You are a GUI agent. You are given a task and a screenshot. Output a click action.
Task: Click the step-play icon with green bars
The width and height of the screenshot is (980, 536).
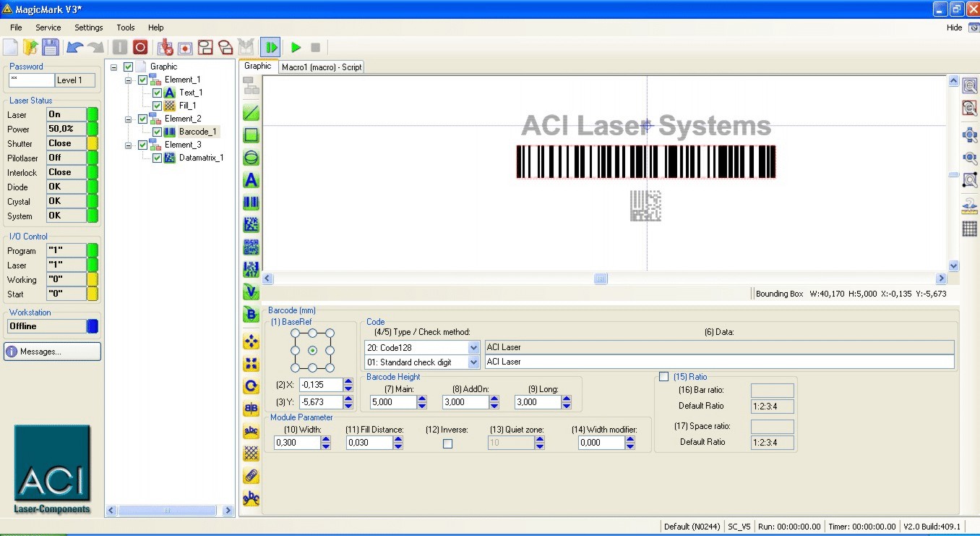click(270, 47)
